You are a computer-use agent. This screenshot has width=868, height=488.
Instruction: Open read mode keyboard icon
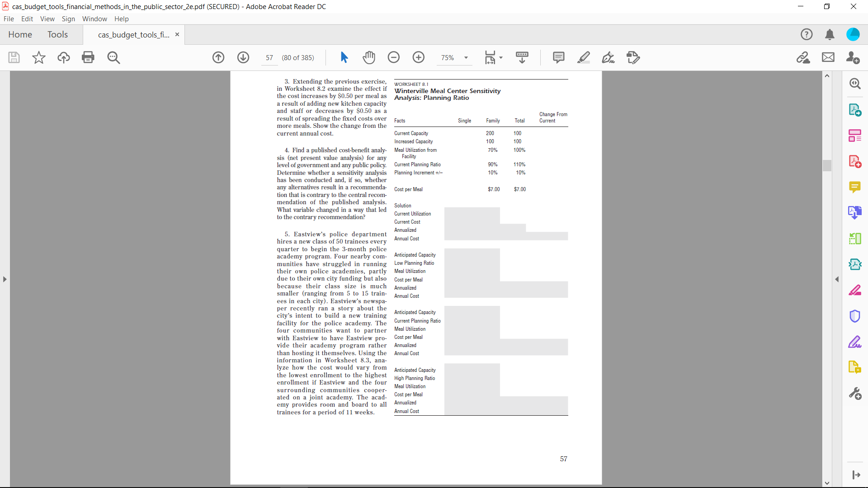[522, 57]
